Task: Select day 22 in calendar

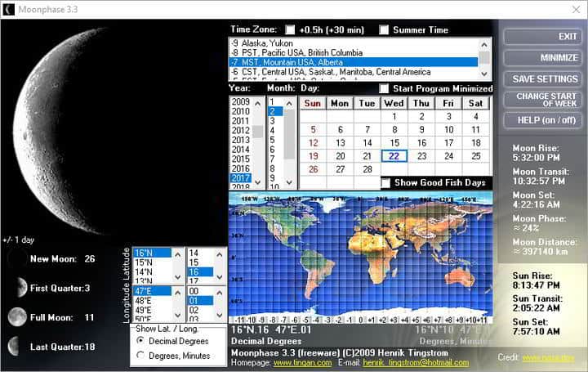Action: [x=394, y=156]
